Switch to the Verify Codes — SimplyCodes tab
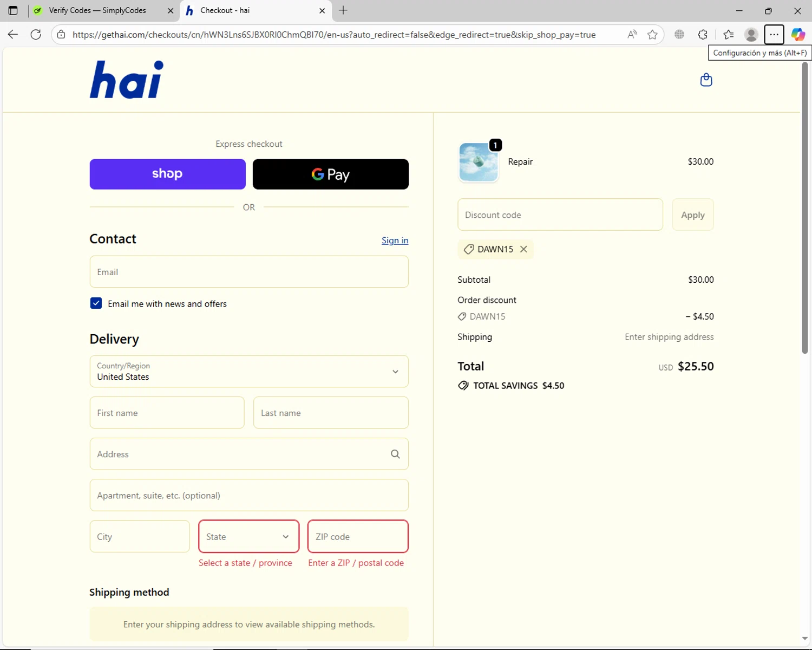The height and width of the screenshot is (650, 812). (103, 10)
